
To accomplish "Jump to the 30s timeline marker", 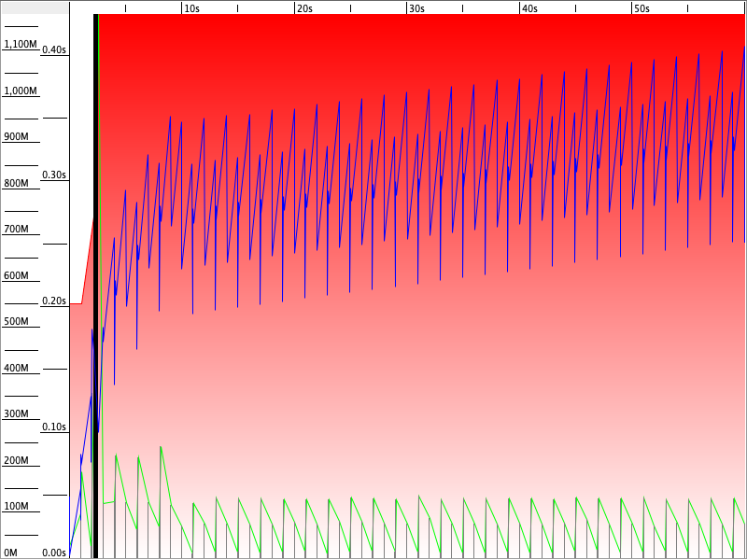I will 416,8.
